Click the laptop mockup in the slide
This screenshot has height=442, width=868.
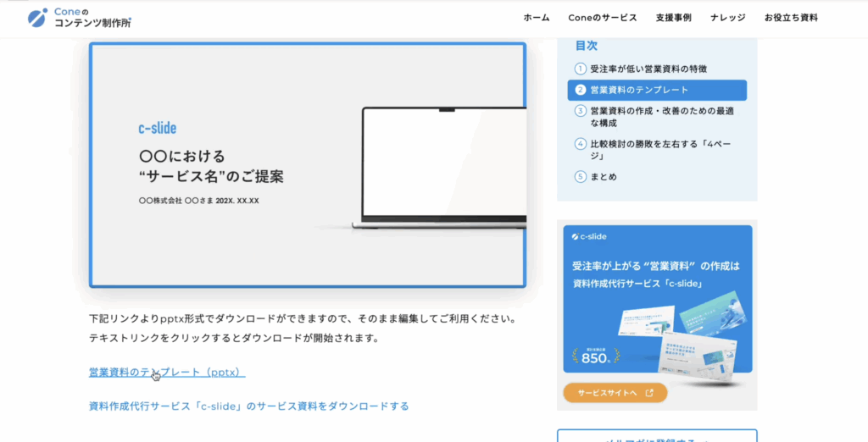(440, 169)
